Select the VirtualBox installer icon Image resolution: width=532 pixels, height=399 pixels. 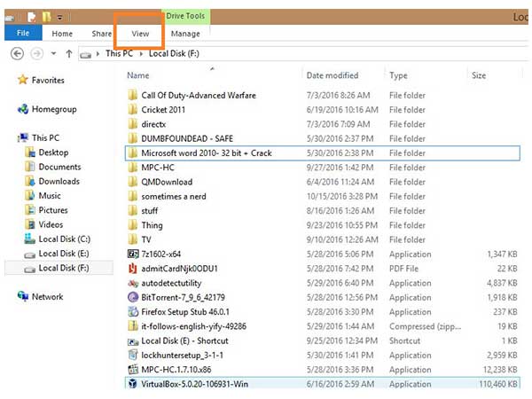tap(132, 385)
